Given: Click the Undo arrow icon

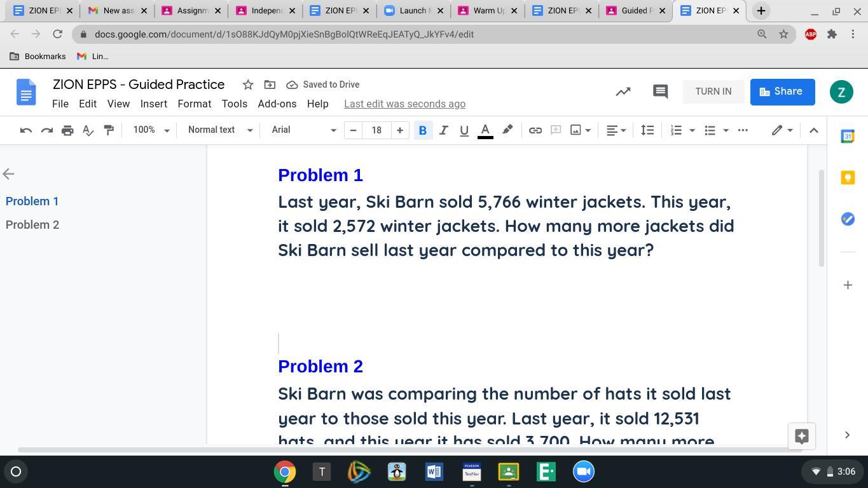Looking at the screenshot, I should [26, 130].
